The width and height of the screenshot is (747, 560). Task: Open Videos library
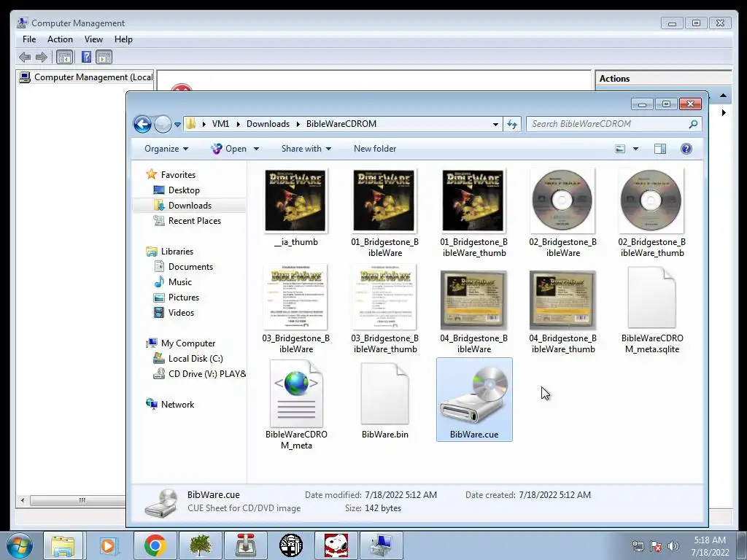[181, 312]
